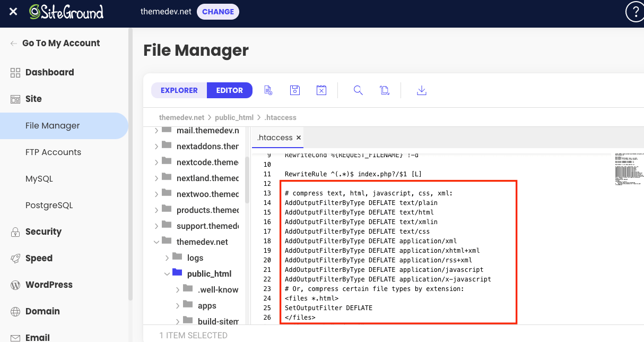Expand the logs folder
Viewport: 644px width, 342px height.
[x=166, y=258]
